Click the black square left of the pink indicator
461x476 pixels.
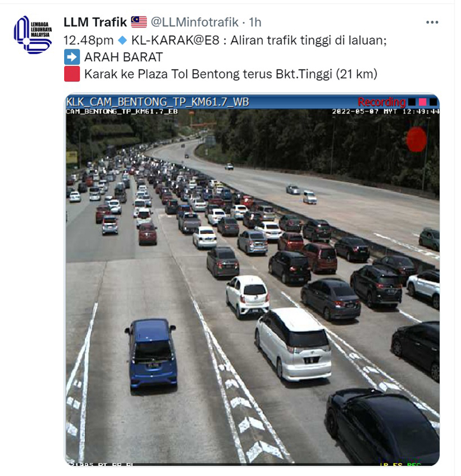412,102
